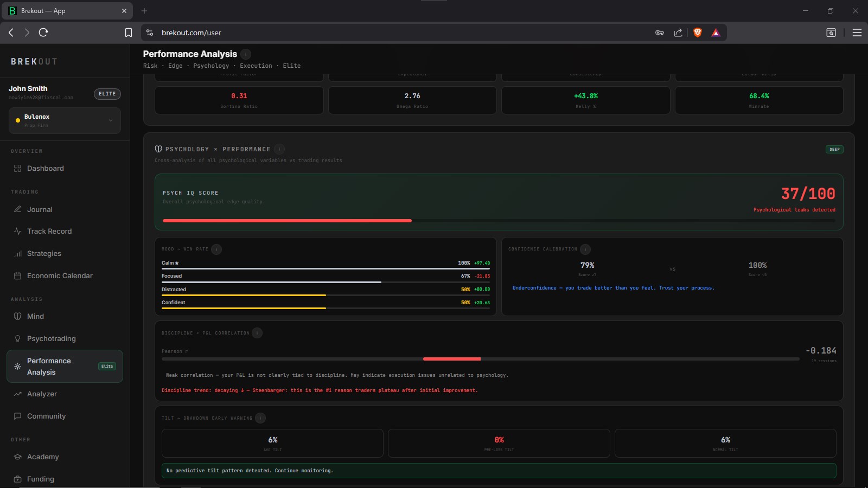This screenshot has height=488, width=868.
Task: Expand the Bulenox account dropdown
Action: (x=65, y=120)
